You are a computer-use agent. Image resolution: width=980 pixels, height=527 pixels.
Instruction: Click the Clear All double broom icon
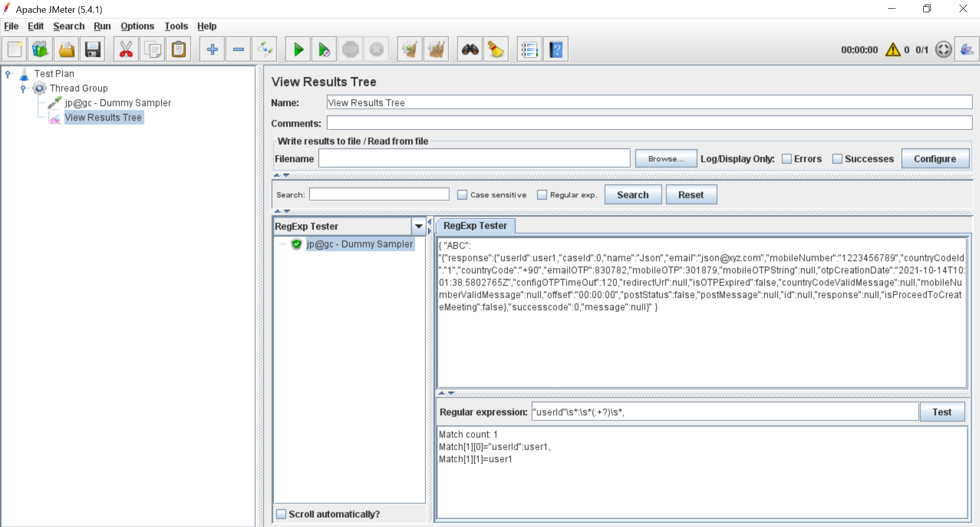436,50
